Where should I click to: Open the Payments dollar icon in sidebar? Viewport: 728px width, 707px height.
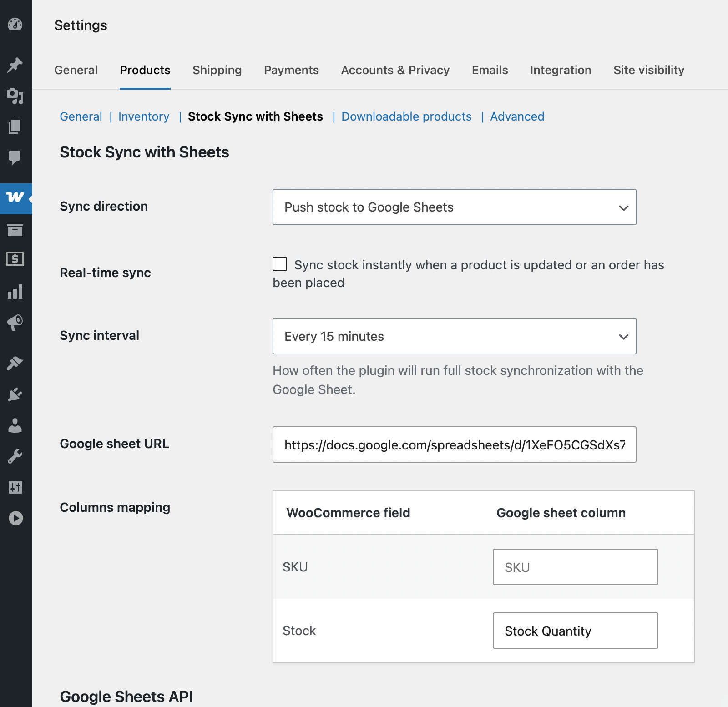(x=15, y=259)
